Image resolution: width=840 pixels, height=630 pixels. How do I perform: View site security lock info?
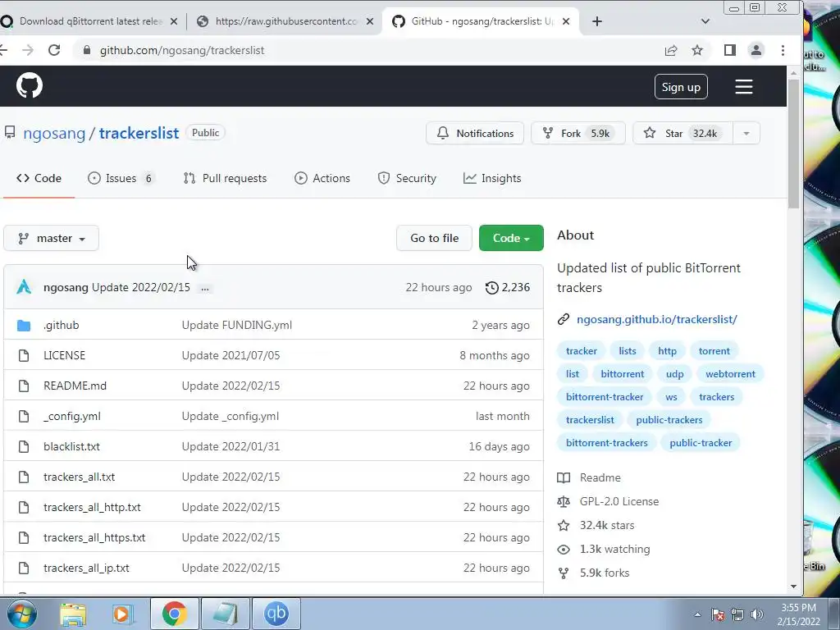pos(87,50)
